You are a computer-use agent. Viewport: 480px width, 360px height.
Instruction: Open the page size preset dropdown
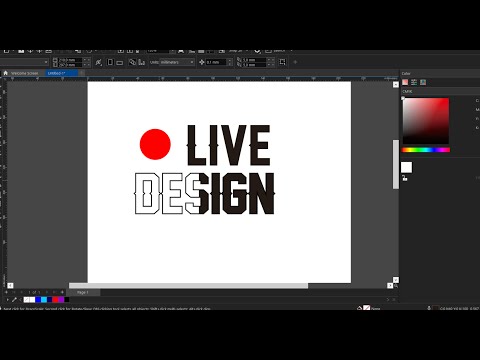click(x=24, y=62)
